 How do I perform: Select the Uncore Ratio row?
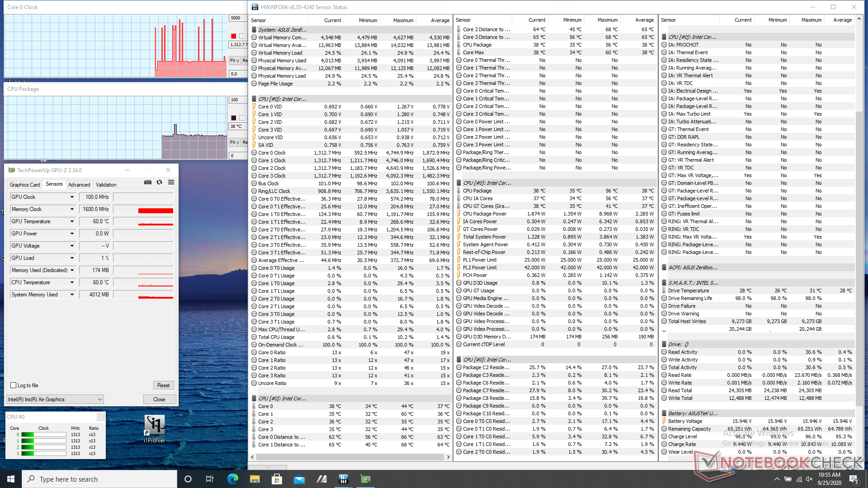351,383
